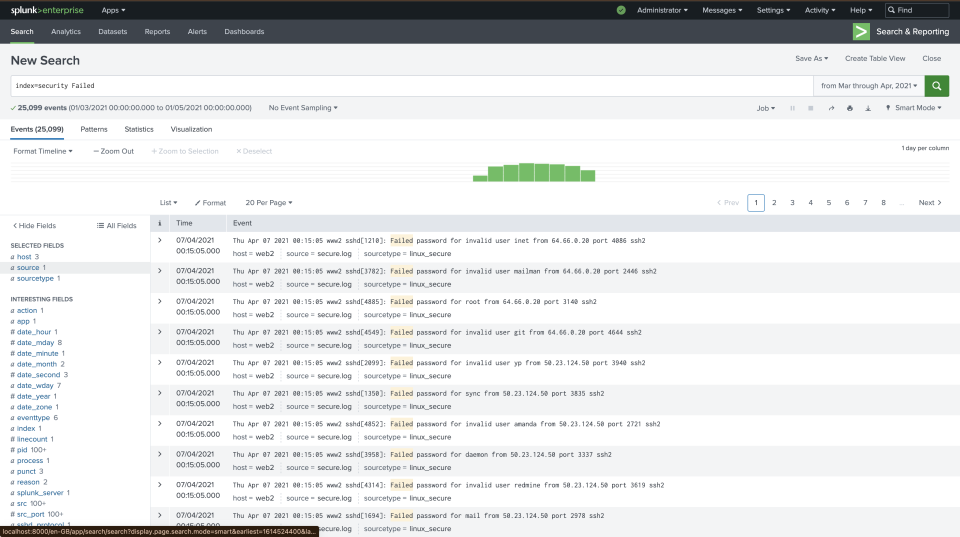Switch to the Datasets nav tab
Viewport: 960px width, 537px height.
point(113,31)
